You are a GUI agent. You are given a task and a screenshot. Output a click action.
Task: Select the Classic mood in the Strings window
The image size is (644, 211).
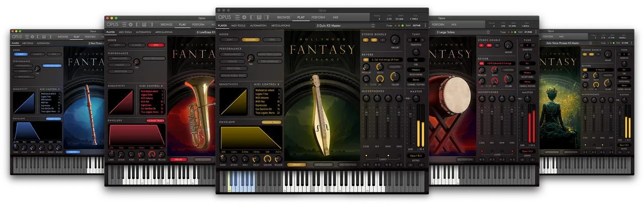tap(251, 40)
